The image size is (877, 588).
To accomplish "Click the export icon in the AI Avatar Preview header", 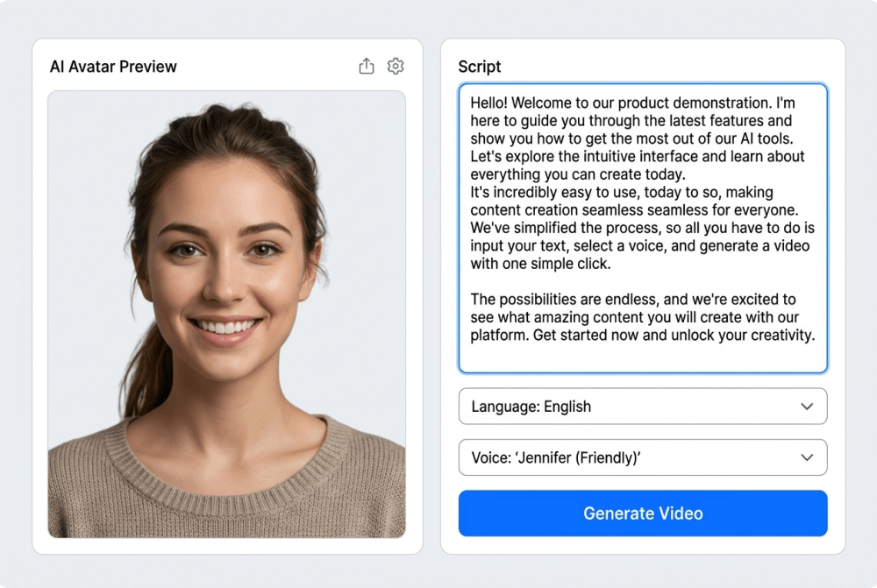I will coord(367,66).
